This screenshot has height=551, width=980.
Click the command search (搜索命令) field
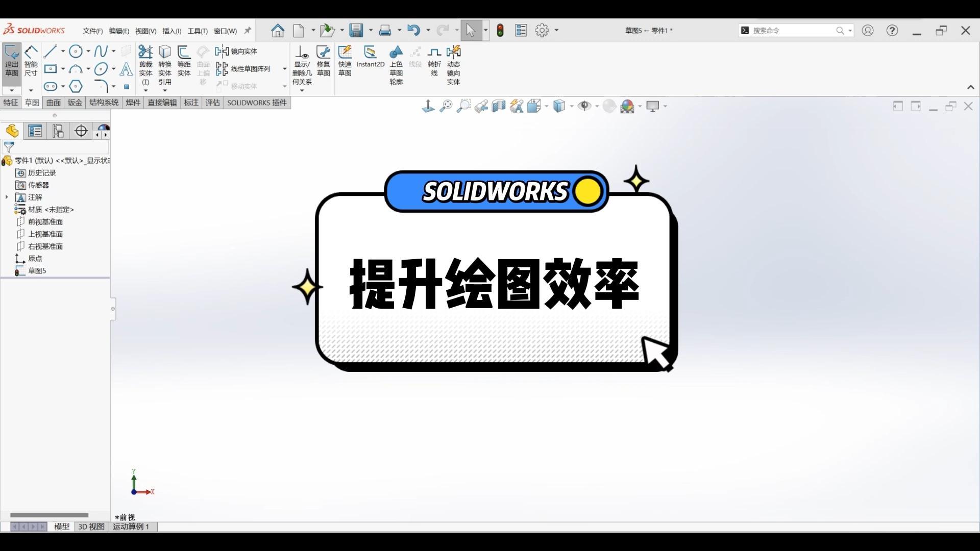[x=791, y=31]
